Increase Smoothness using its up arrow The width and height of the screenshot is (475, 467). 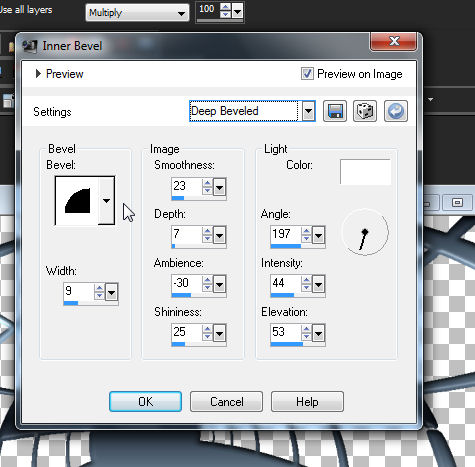[207, 183]
